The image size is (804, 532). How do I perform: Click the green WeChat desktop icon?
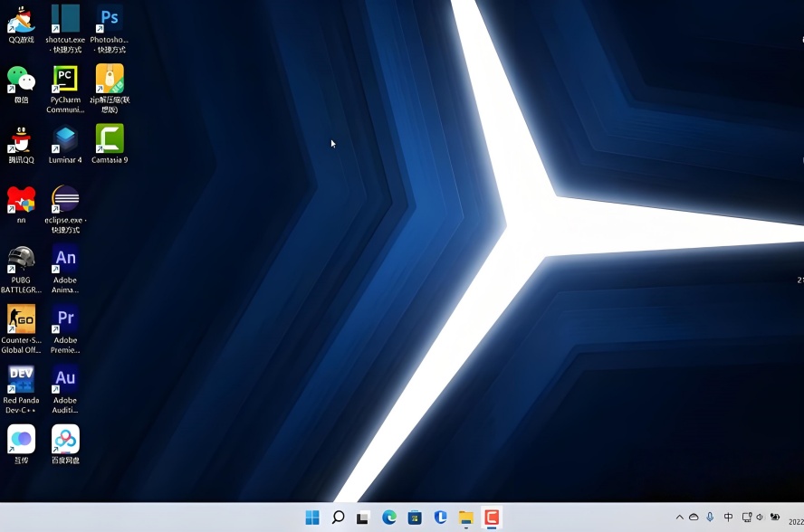[x=21, y=80]
